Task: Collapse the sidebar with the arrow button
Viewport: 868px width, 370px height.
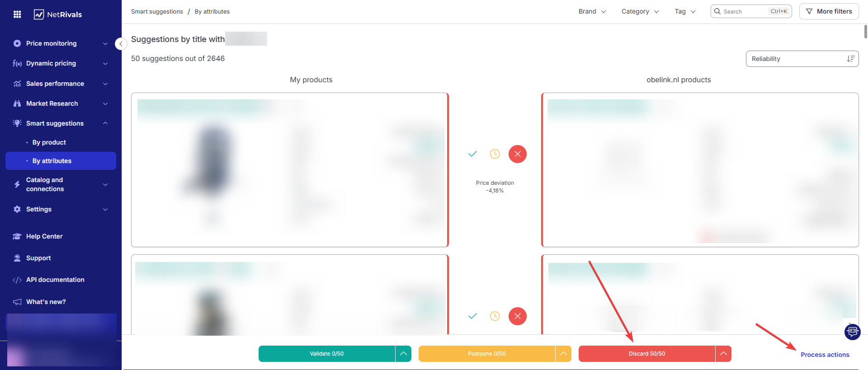Action: 121,44
